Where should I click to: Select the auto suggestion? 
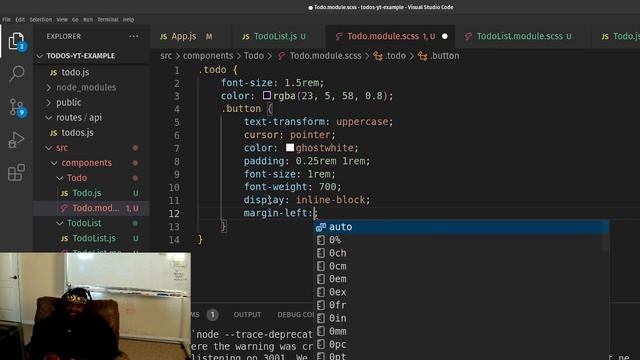pyautogui.click(x=461, y=227)
